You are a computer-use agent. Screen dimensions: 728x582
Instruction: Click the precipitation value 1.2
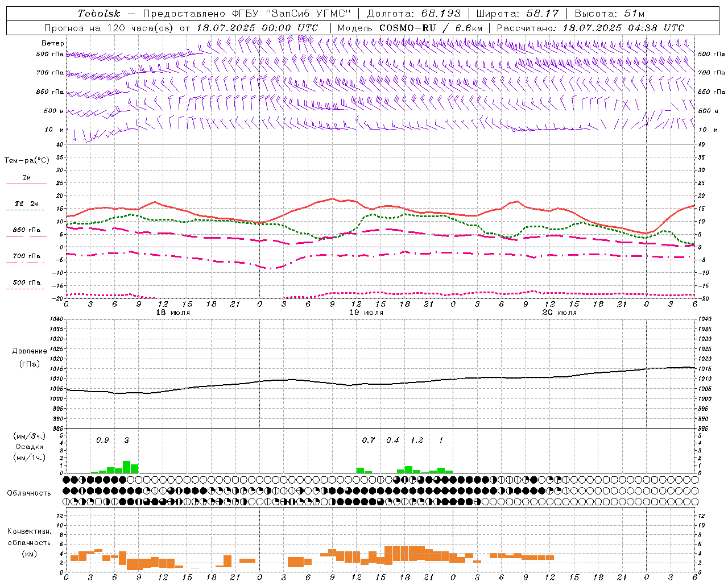(417, 440)
